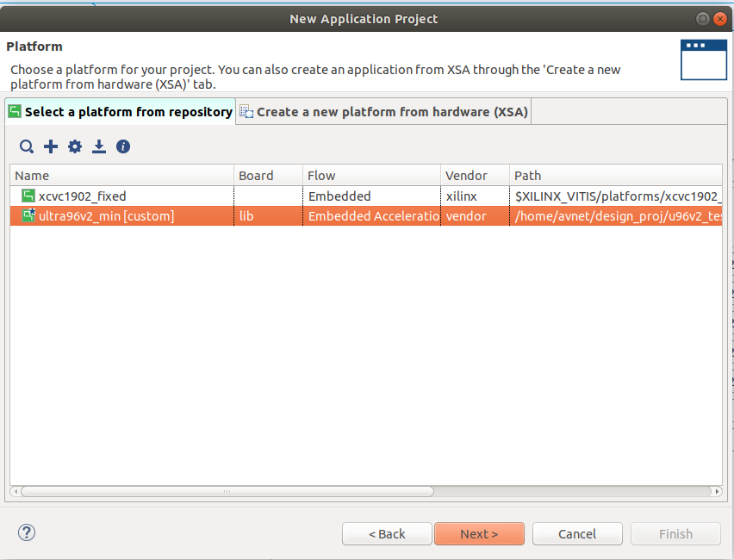Switch to 'Select a platform from repository' tab
The height and width of the screenshot is (560, 734).
120,111
